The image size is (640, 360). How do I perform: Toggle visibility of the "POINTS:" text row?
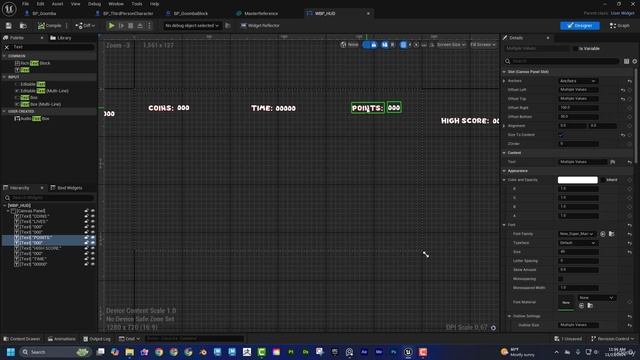[x=93, y=238]
